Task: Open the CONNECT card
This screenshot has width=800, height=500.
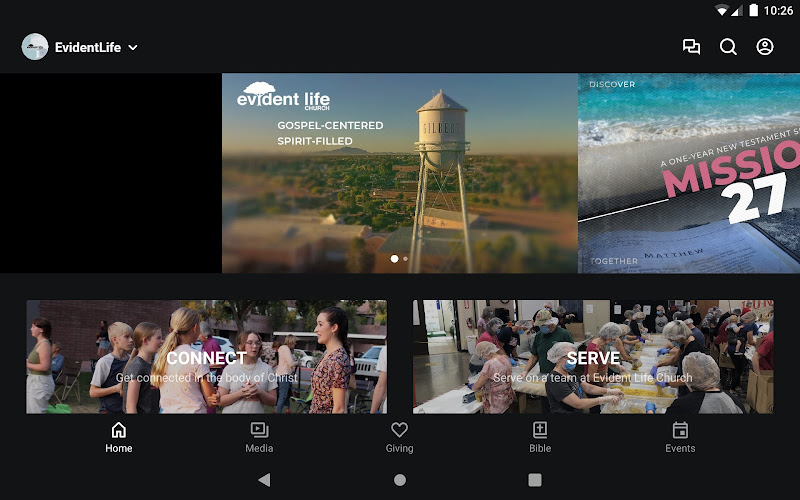Action: (x=206, y=357)
